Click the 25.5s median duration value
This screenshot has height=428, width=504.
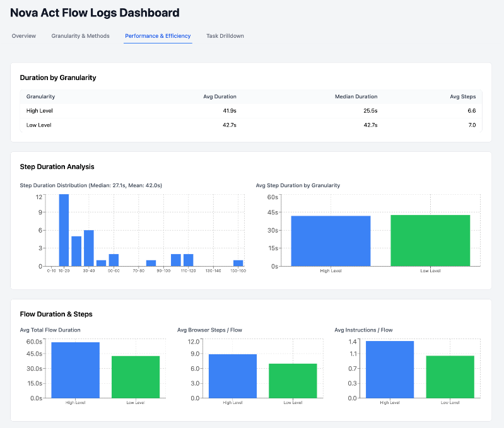pos(370,111)
